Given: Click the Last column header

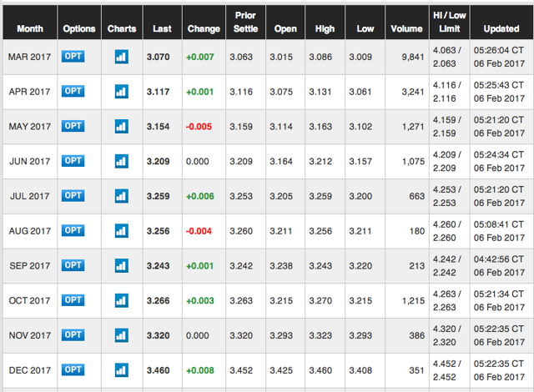Looking at the screenshot, I should [163, 23].
